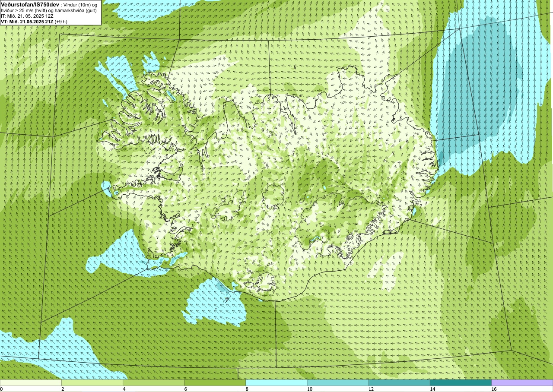Click the legend label '6'
553x392 pixels.
click(185, 389)
